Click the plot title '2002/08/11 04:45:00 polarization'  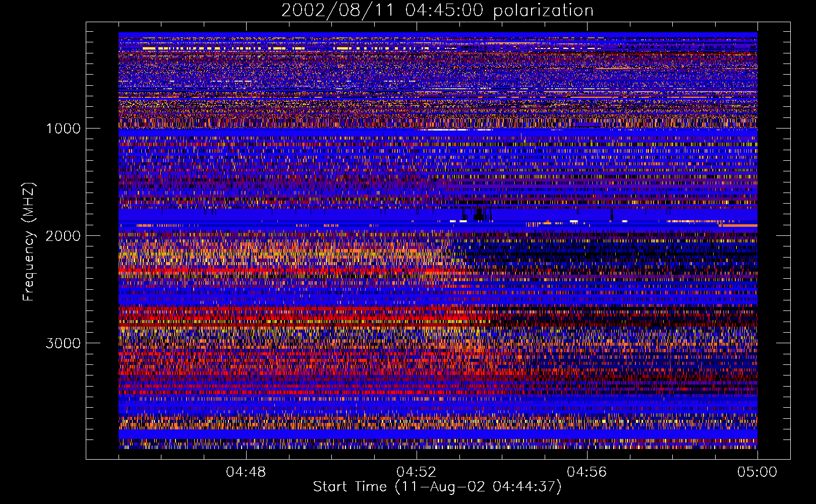[437, 10]
